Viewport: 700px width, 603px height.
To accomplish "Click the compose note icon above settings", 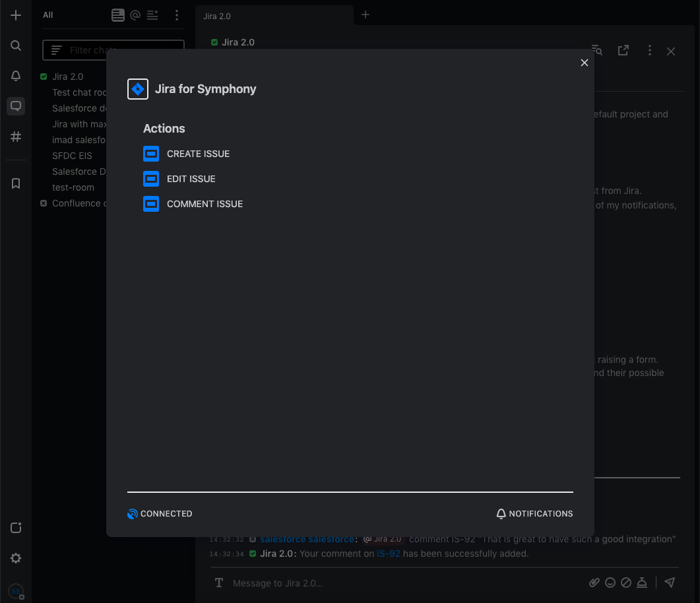I will tap(16, 528).
